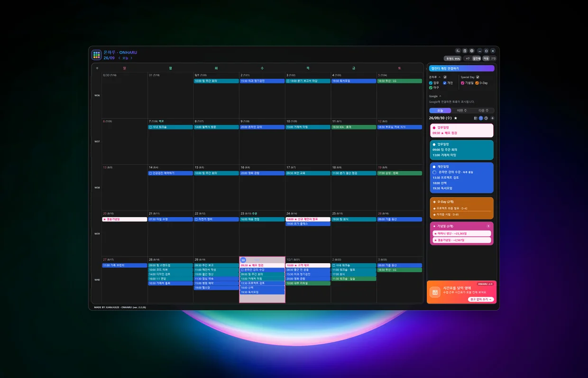Viewport: 588px width, 378px height.
Task: Toggle the Special Day master checkbox
Action: point(478,77)
